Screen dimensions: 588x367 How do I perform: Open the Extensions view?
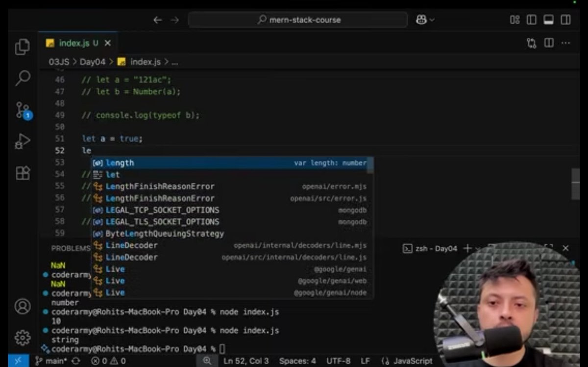coord(23,173)
